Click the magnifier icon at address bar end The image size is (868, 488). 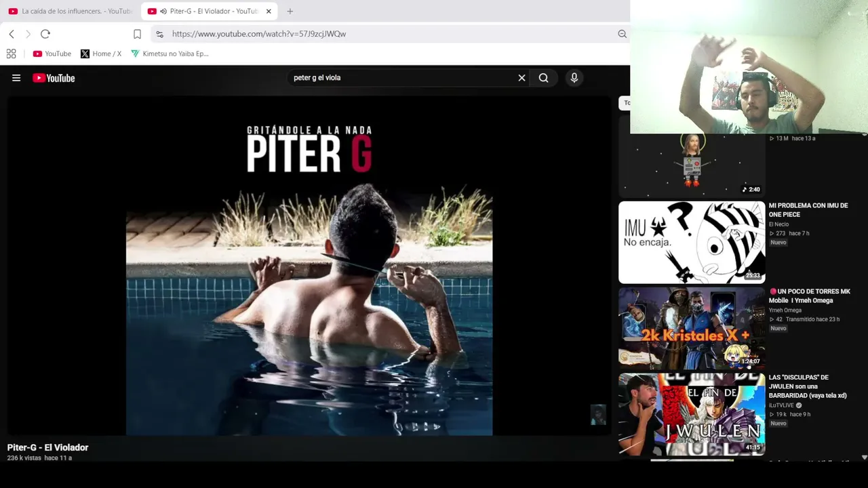click(622, 34)
